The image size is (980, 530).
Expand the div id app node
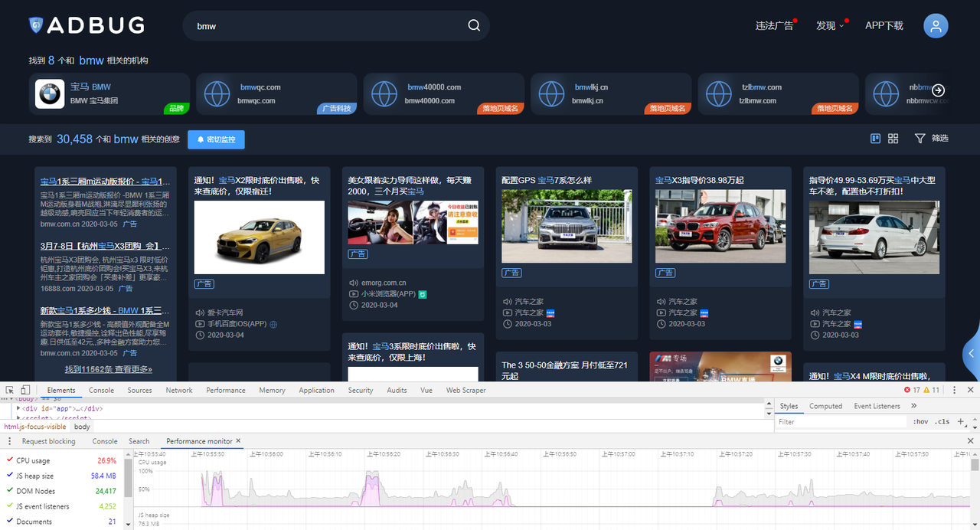pos(18,408)
